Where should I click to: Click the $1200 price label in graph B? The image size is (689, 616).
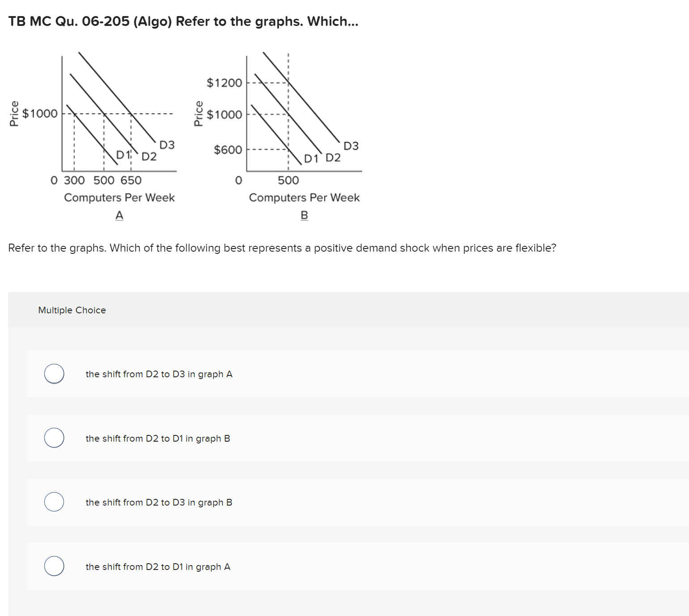click(224, 82)
